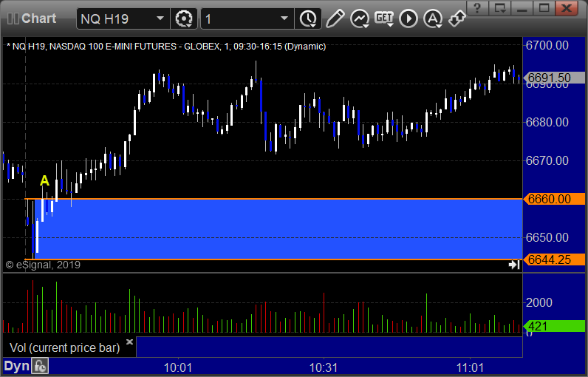Viewport: 588px width, 377px height.
Task: Open the GET tools menu
Action: tap(384, 18)
